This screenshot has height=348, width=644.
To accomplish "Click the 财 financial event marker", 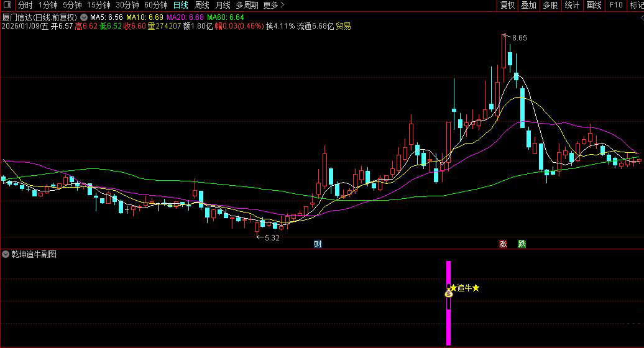I will pyautogui.click(x=318, y=244).
